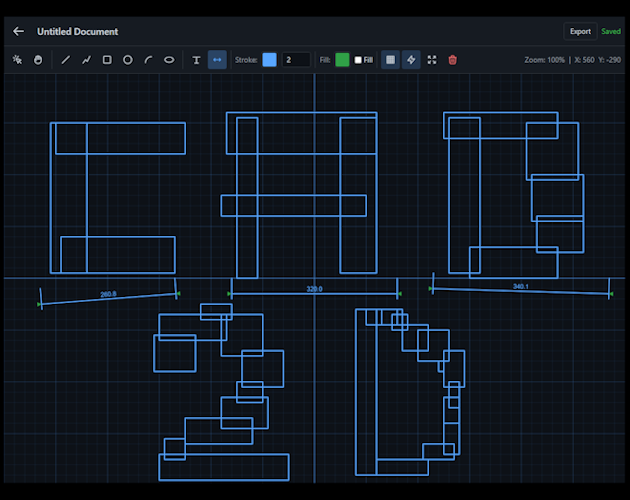Select the dimension measurement tool
The width and height of the screenshot is (630, 500).
point(217,60)
